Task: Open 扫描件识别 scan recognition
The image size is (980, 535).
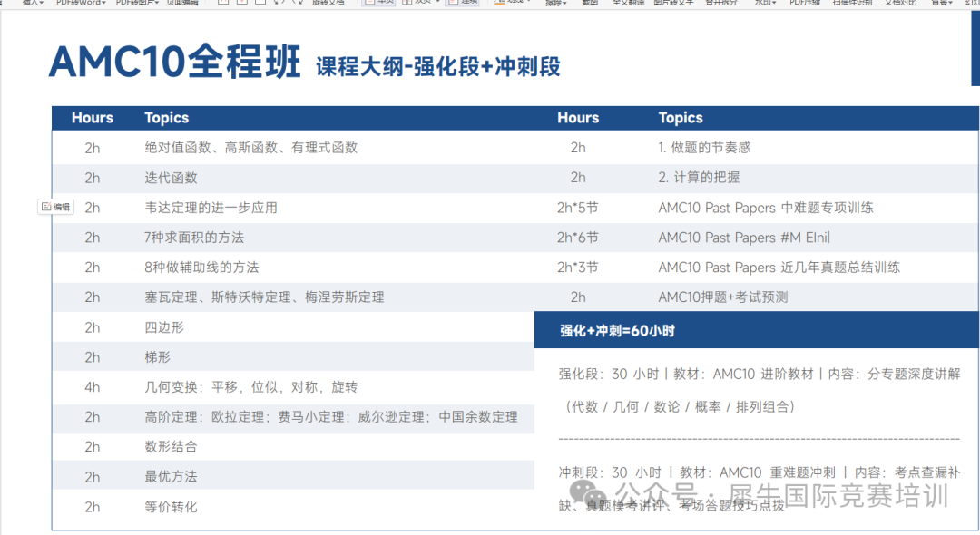Action: coord(852,3)
